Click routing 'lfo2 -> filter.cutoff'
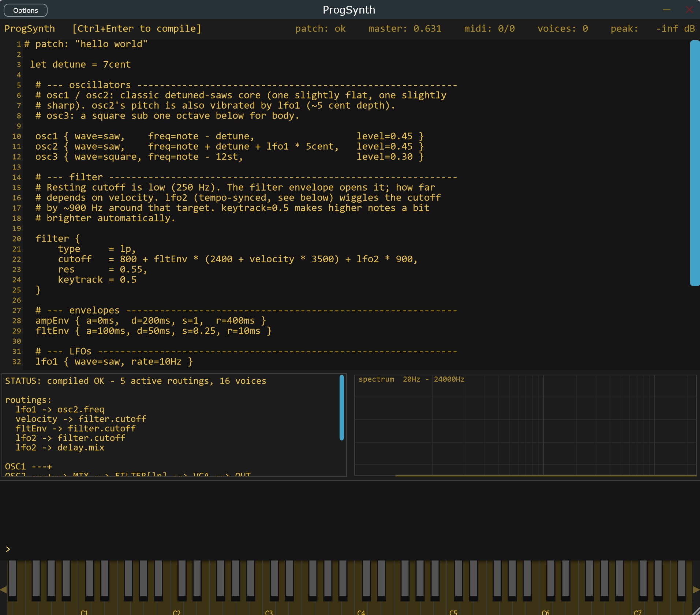700x615 pixels. (x=70, y=438)
